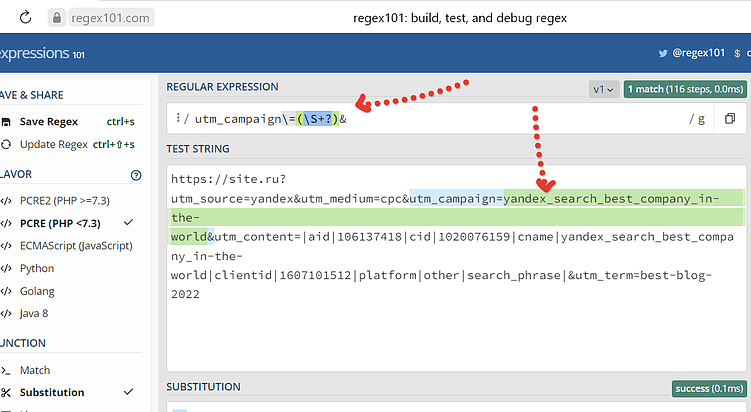Screen dimensions: 751x412
Task: Click the 1 match result badge
Action: click(686, 89)
